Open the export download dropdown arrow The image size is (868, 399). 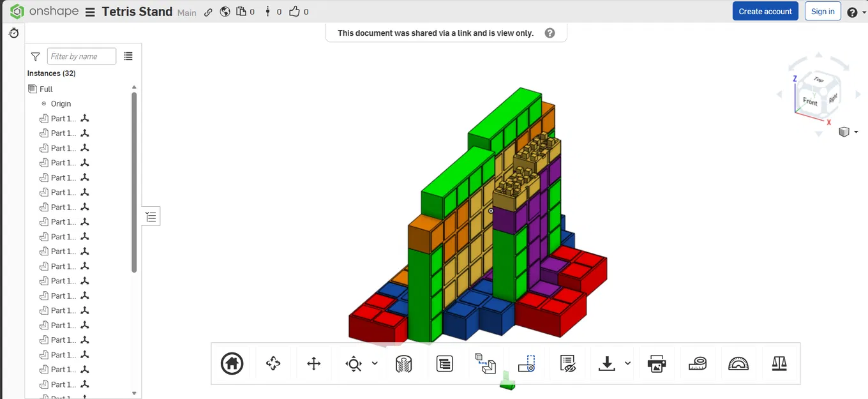(626, 363)
